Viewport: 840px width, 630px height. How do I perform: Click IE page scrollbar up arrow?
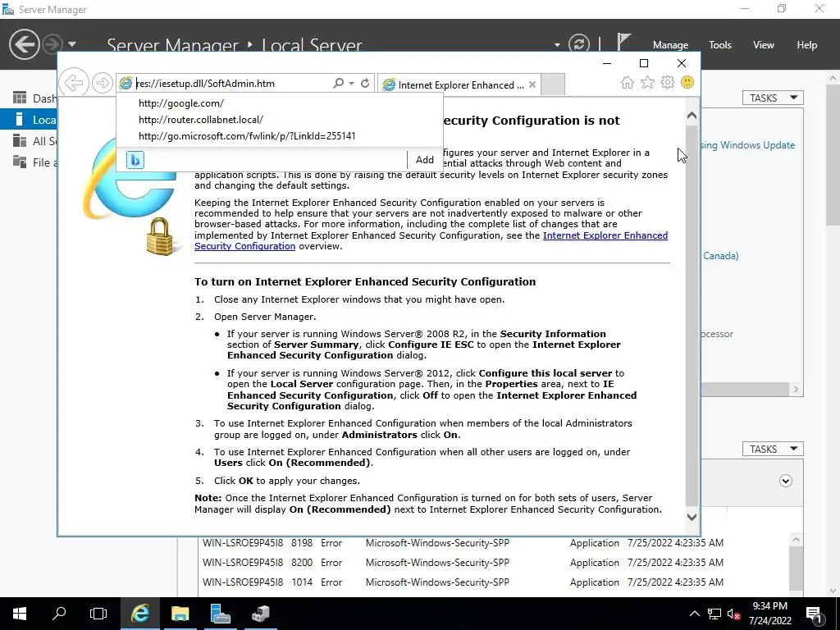point(692,116)
